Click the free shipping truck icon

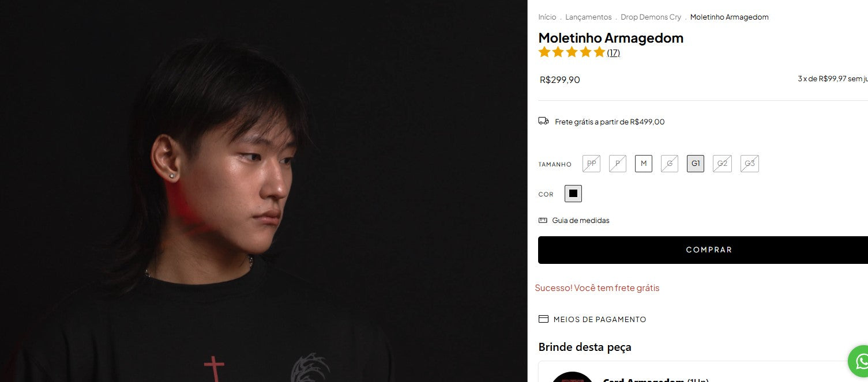tap(543, 121)
